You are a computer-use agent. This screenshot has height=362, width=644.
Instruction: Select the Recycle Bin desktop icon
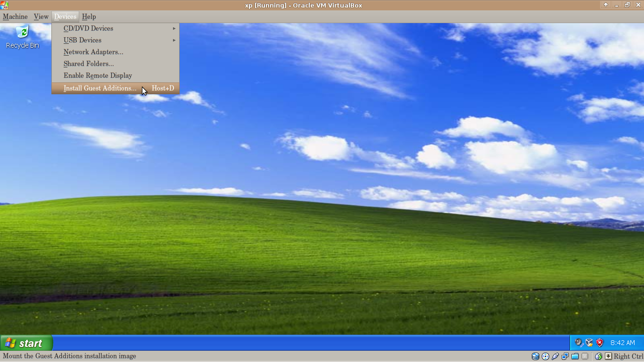point(22,37)
